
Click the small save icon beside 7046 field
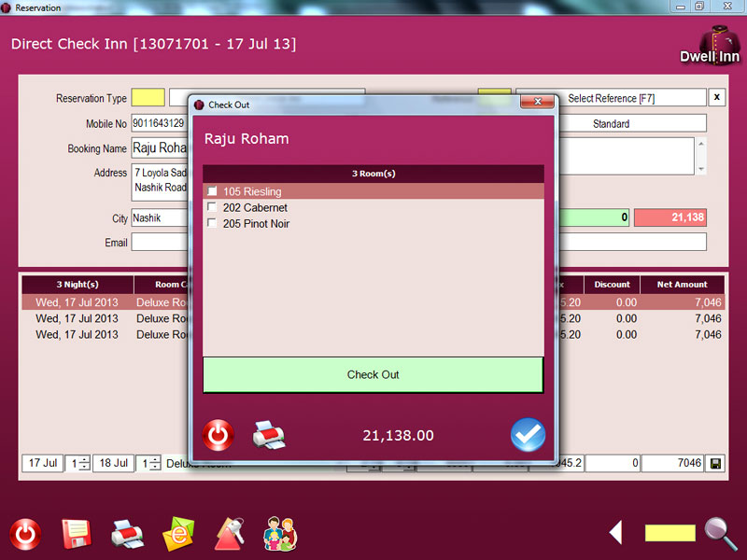(x=716, y=464)
